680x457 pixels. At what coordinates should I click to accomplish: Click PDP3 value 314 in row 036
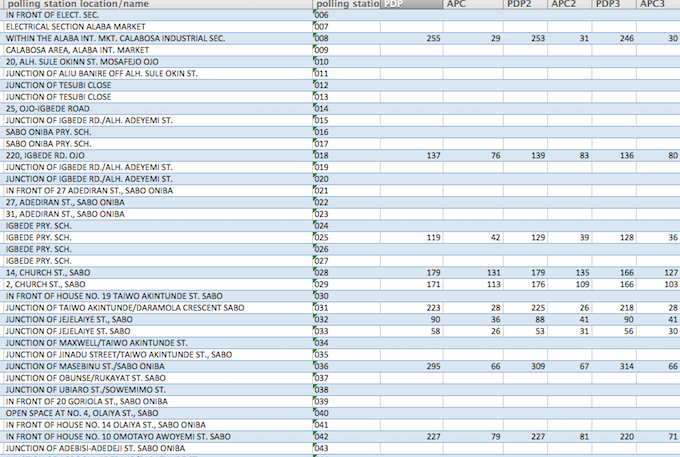pos(614,366)
